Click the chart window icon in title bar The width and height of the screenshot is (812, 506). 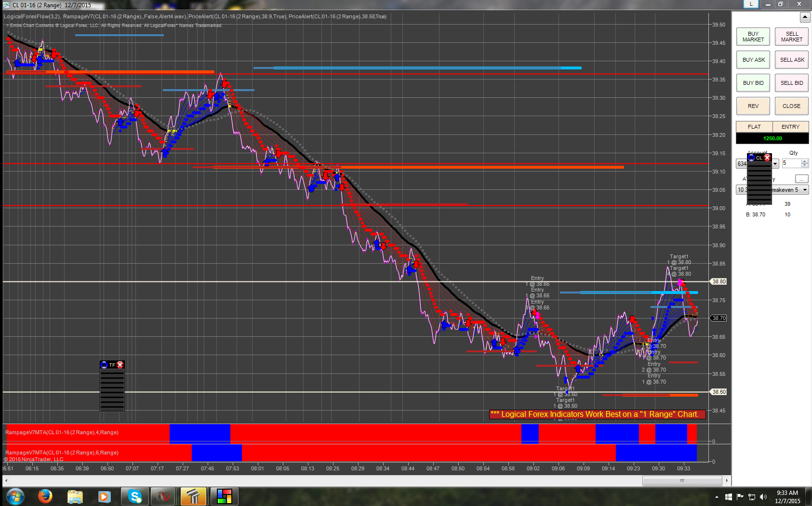click(6, 5)
